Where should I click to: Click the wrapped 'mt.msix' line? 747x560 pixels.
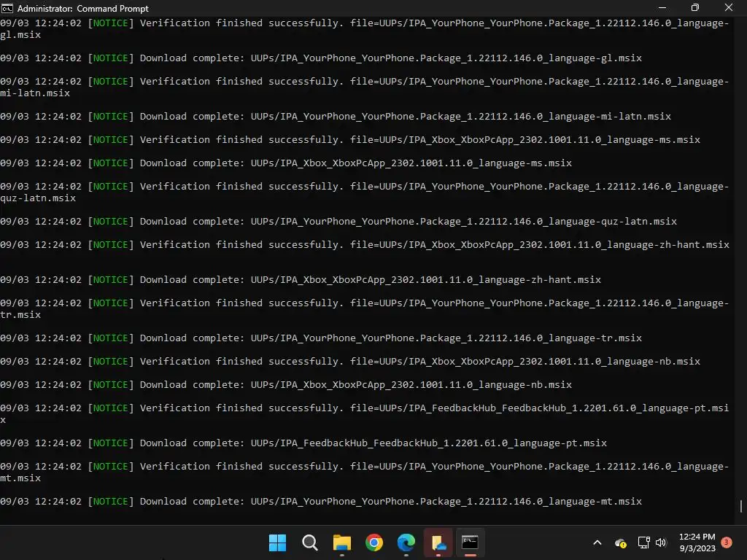20,478
